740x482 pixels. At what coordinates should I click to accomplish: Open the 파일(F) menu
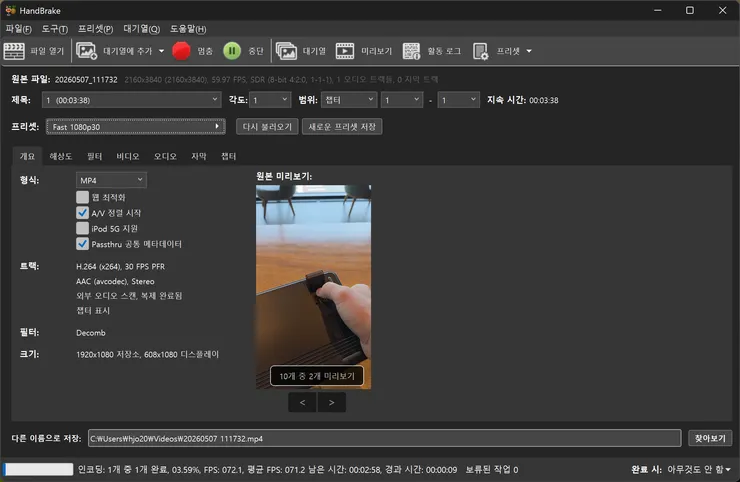coord(18,29)
